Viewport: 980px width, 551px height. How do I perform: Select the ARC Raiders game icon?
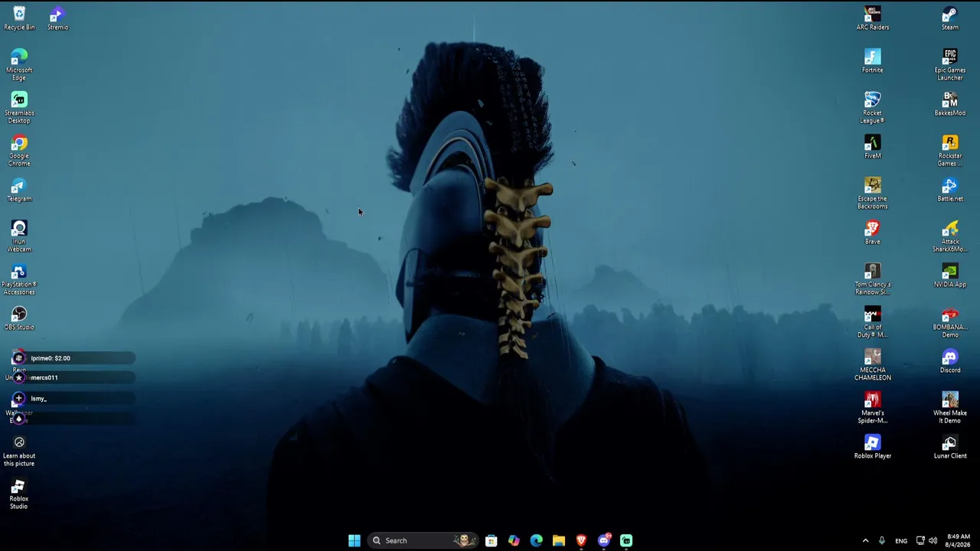(873, 18)
